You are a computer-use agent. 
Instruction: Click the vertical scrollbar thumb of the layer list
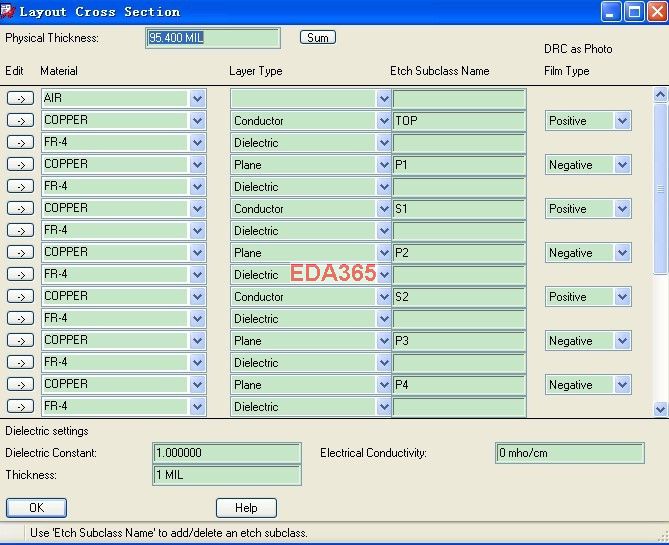click(660, 188)
